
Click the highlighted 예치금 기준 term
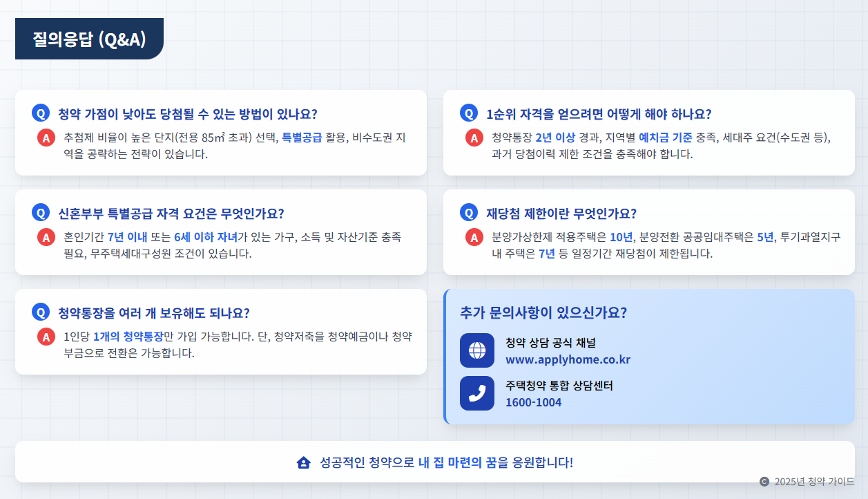pos(665,138)
